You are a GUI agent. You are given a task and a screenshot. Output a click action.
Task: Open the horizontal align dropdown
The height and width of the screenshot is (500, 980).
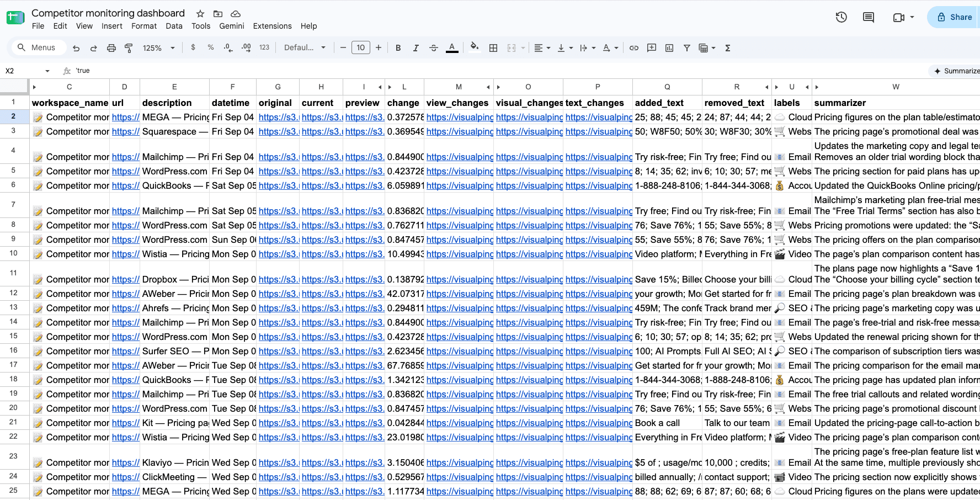(542, 48)
